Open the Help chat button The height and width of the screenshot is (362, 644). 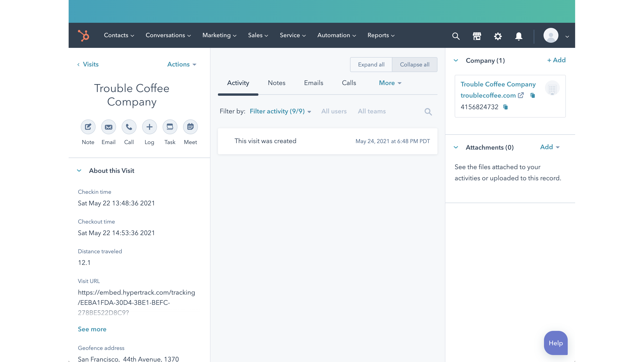point(555,343)
